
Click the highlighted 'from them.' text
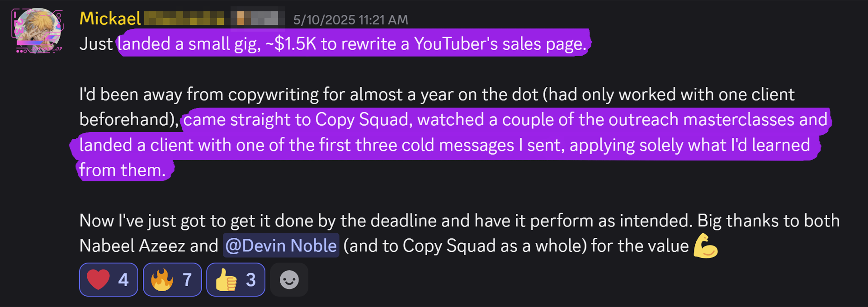(123, 170)
